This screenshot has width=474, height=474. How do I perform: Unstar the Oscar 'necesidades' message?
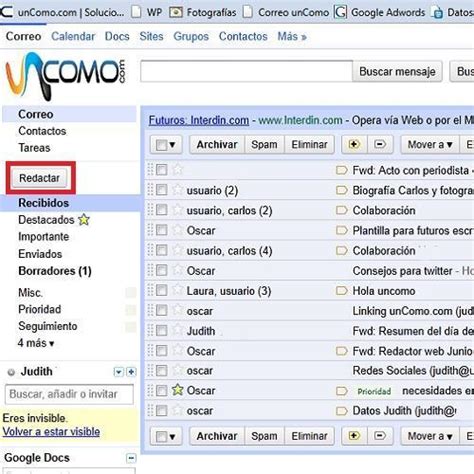coord(177,390)
